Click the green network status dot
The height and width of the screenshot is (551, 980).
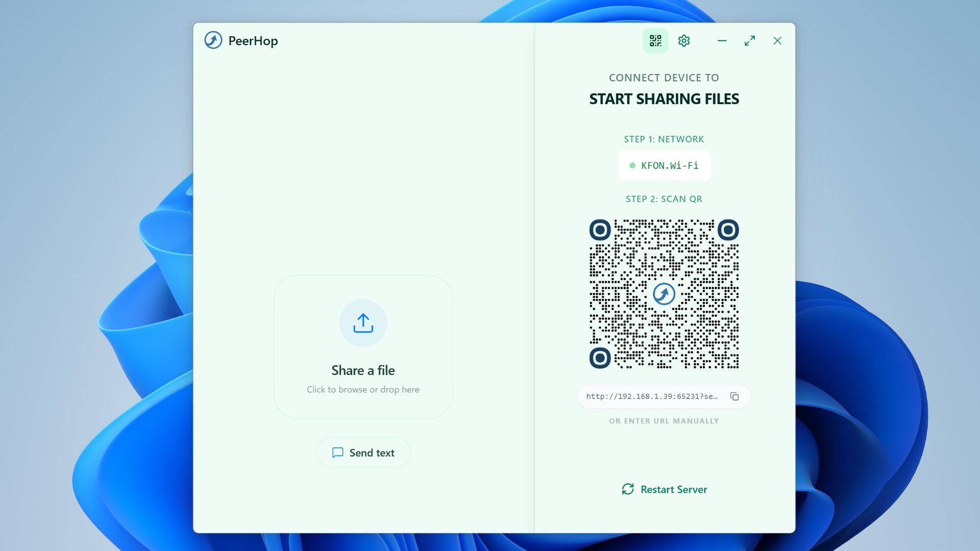click(x=632, y=165)
